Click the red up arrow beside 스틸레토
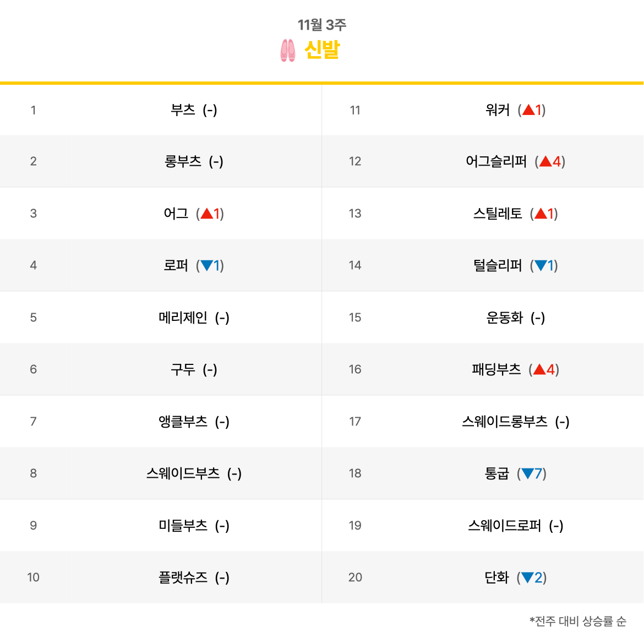 coord(541,214)
